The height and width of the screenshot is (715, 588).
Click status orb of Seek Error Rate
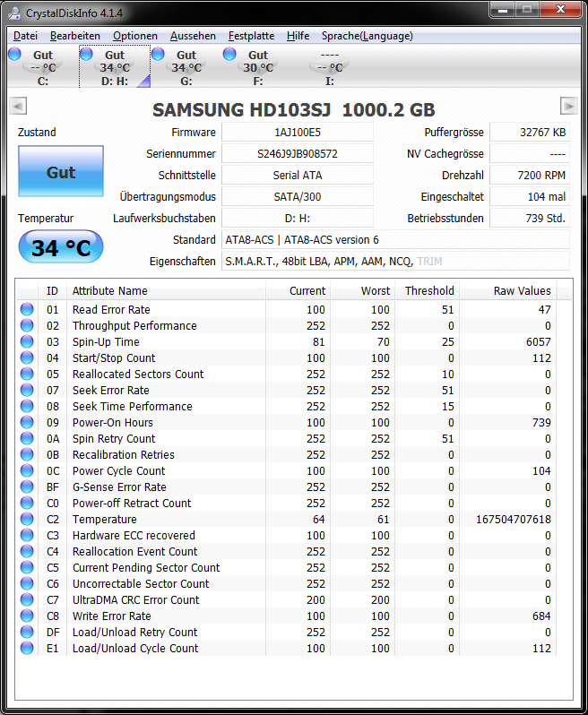pyautogui.click(x=27, y=390)
